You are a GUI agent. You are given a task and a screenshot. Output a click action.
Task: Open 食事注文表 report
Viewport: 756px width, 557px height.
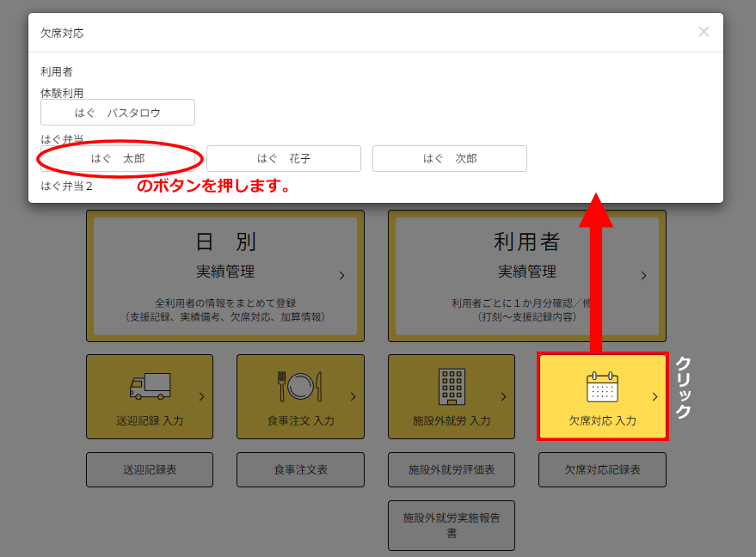click(x=300, y=470)
